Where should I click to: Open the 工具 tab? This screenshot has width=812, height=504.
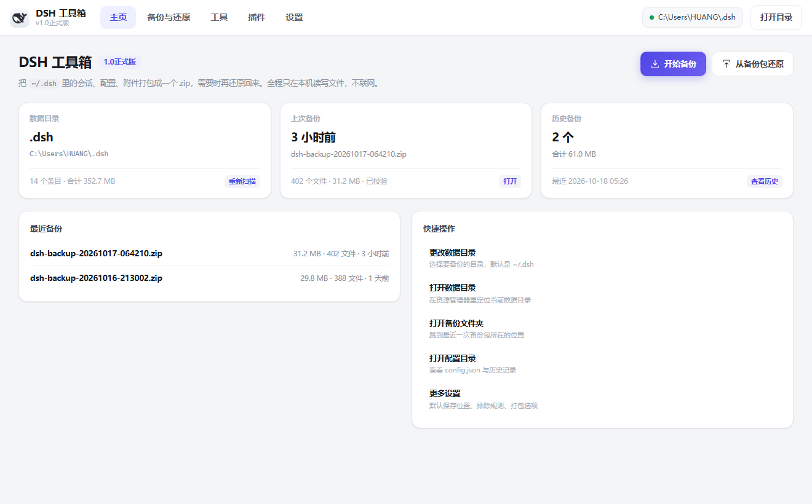219,17
